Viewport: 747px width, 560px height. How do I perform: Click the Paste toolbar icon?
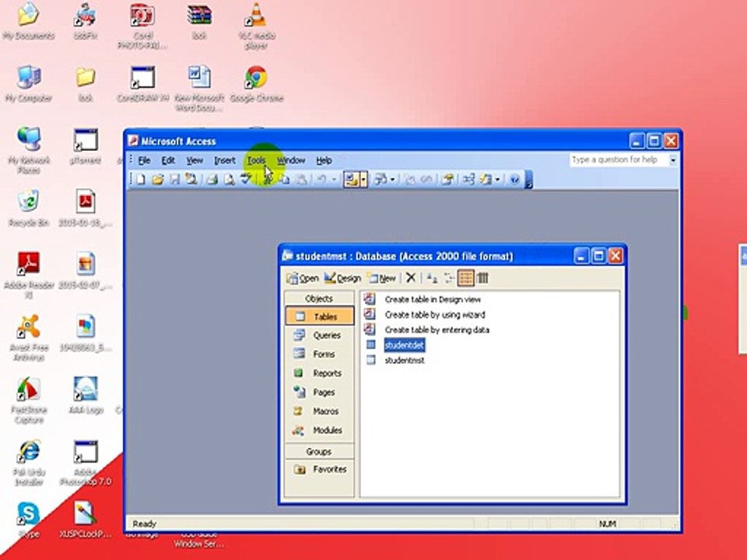301,180
